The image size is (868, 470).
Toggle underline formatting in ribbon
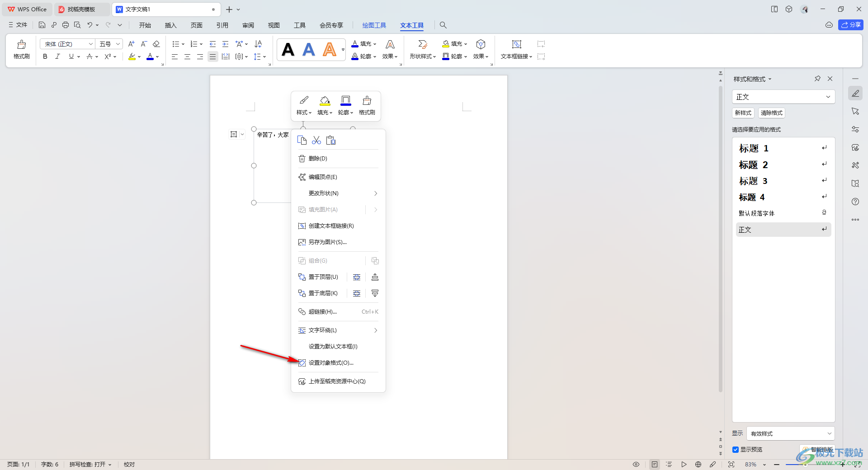tap(71, 56)
